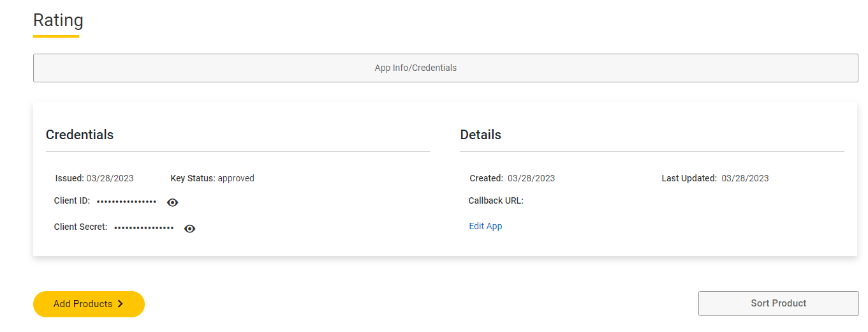This screenshot has height=332, width=868.
Task: Click the Details section heading
Action: click(x=480, y=135)
